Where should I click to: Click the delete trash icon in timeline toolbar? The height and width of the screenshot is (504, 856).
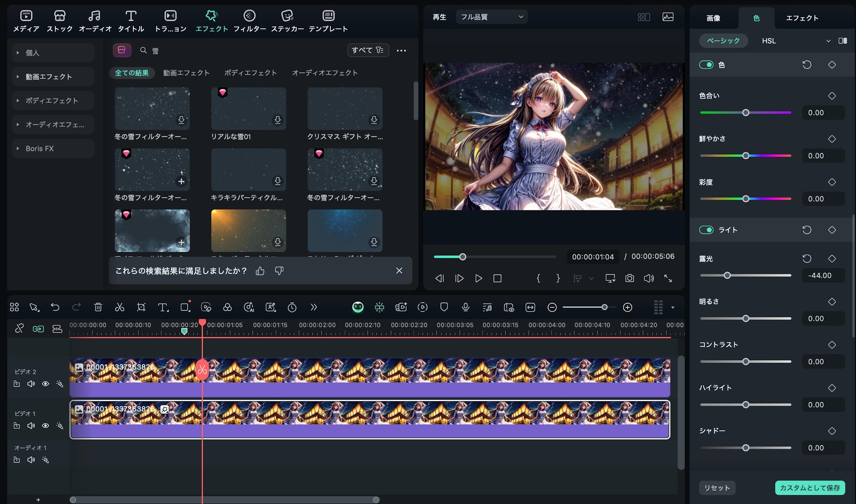(x=98, y=307)
